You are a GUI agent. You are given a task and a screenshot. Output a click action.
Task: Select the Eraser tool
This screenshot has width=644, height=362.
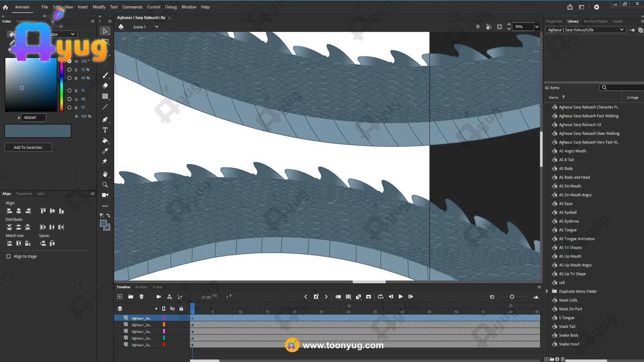105,86
